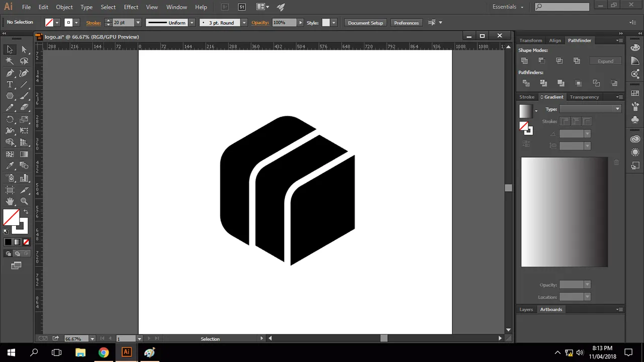Click the Unite shape mode icon
The image size is (644, 362).
pyautogui.click(x=524, y=61)
